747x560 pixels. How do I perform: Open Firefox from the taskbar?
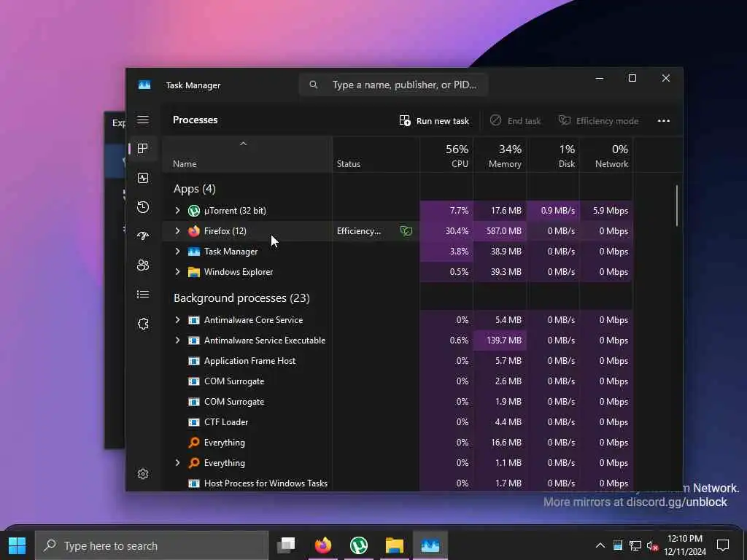pos(323,545)
